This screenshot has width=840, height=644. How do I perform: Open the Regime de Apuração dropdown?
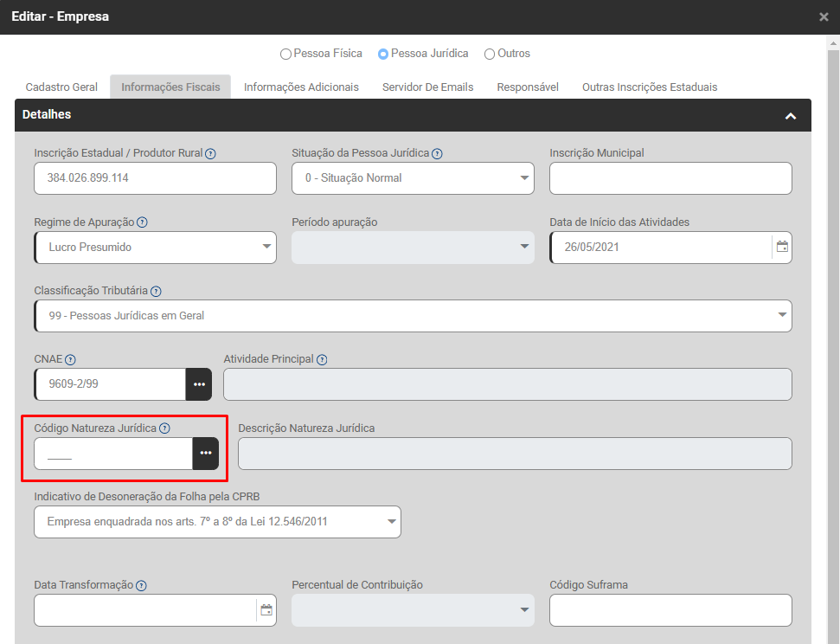pyautogui.click(x=155, y=248)
